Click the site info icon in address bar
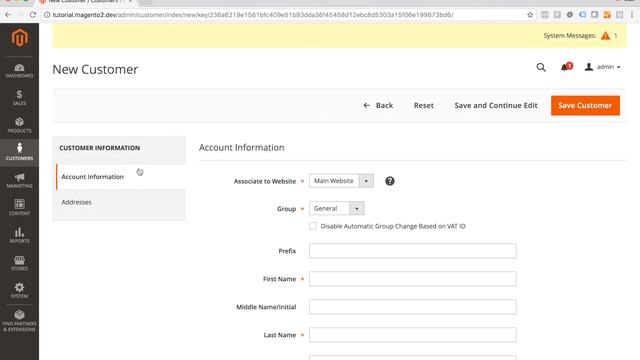 [x=47, y=15]
